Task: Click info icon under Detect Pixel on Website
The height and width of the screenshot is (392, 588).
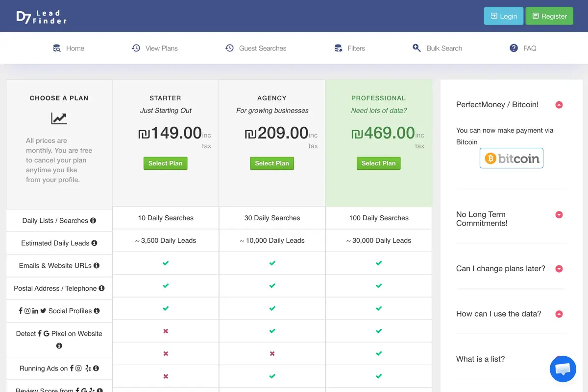Action: coord(59,346)
